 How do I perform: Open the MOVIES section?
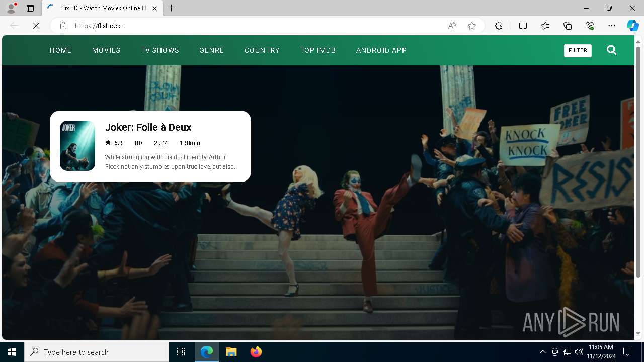(x=106, y=50)
